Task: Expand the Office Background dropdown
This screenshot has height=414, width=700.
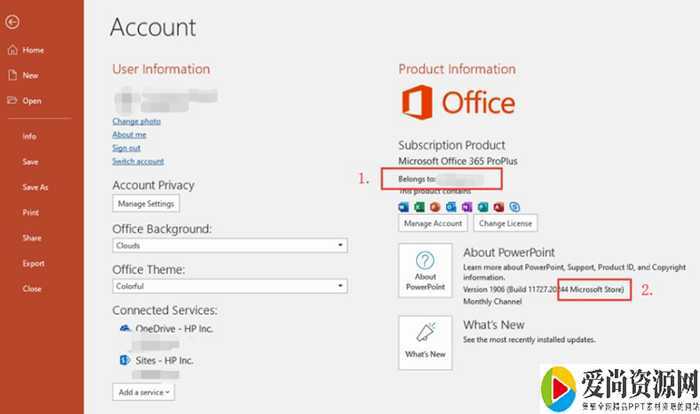Action: point(341,245)
